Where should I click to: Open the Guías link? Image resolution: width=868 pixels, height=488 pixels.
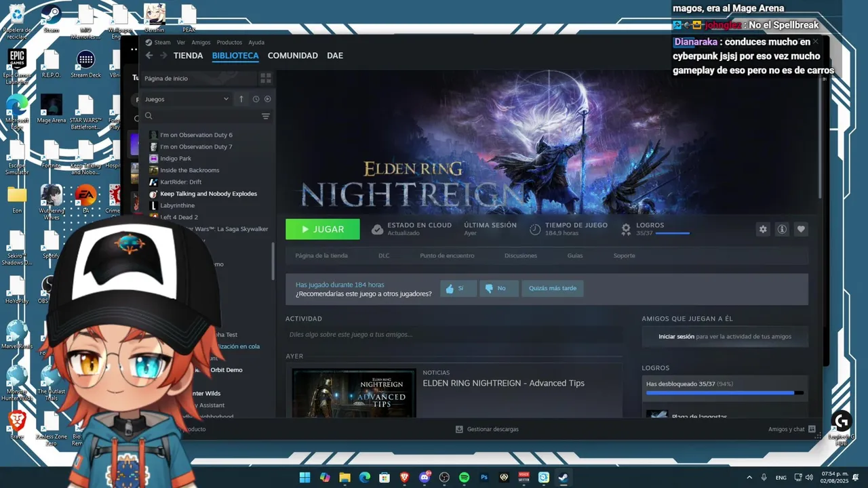click(x=575, y=256)
